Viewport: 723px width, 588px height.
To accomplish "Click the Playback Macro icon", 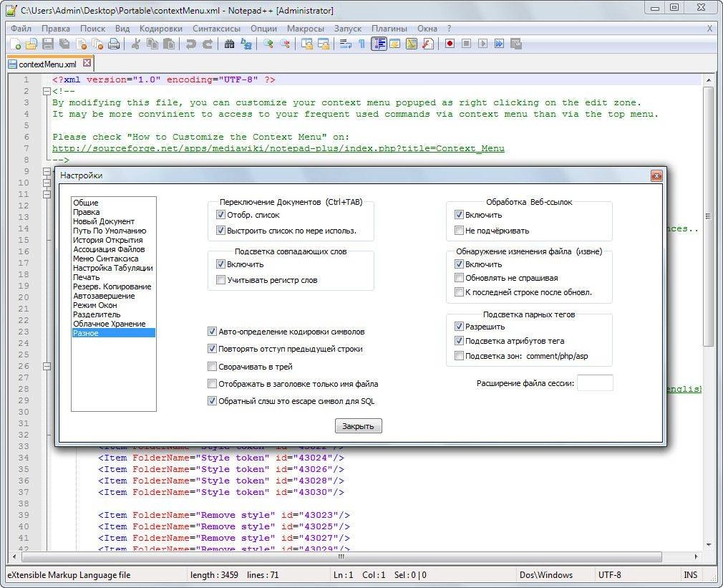I will click(x=482, y=44).
